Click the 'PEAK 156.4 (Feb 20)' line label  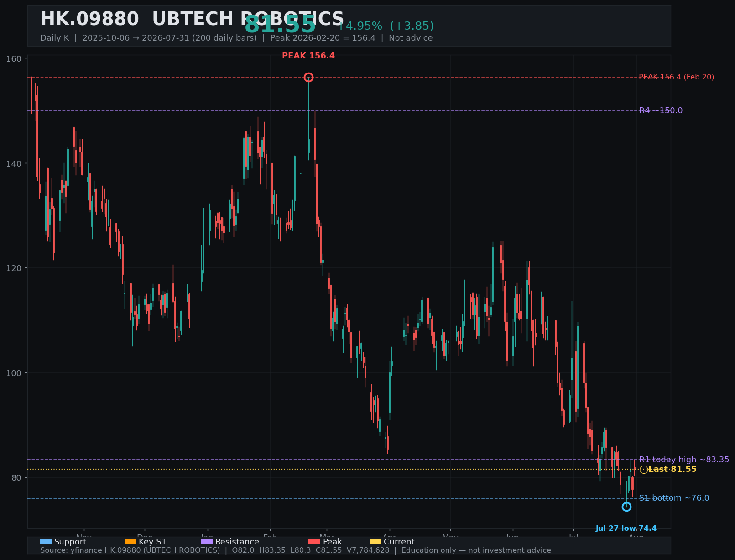pyautogui.click(x=677, y=77)
